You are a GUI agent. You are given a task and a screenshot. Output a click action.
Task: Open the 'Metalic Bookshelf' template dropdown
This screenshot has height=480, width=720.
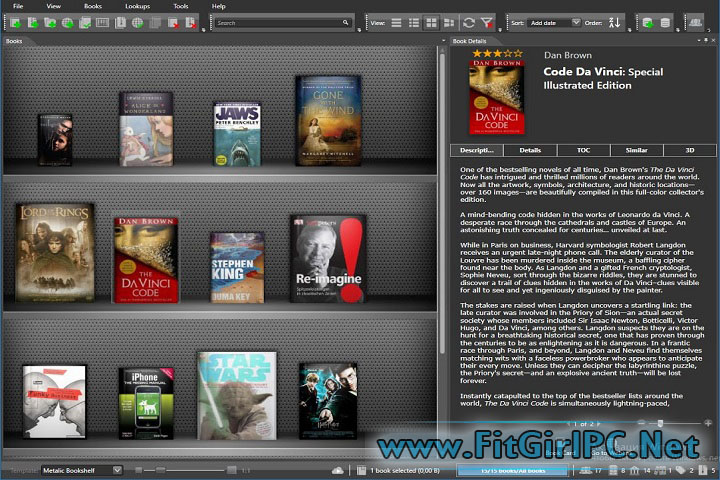tap(82, 469)
